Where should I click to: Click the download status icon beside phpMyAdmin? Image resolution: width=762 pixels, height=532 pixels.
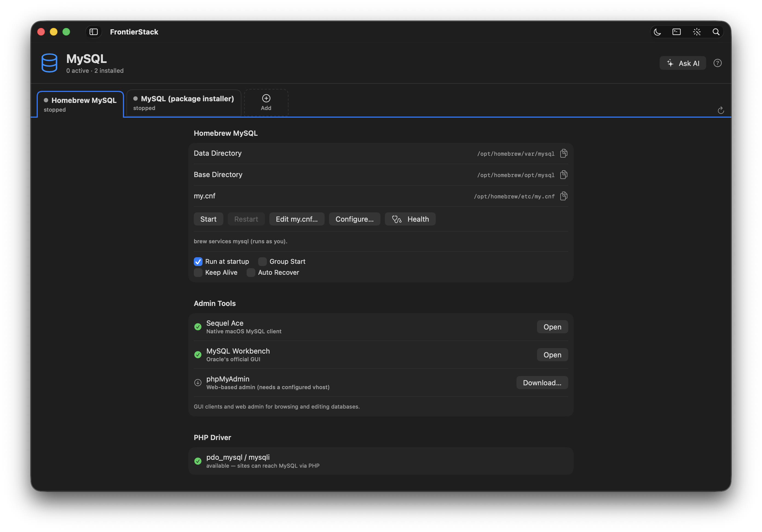(198, 383)
